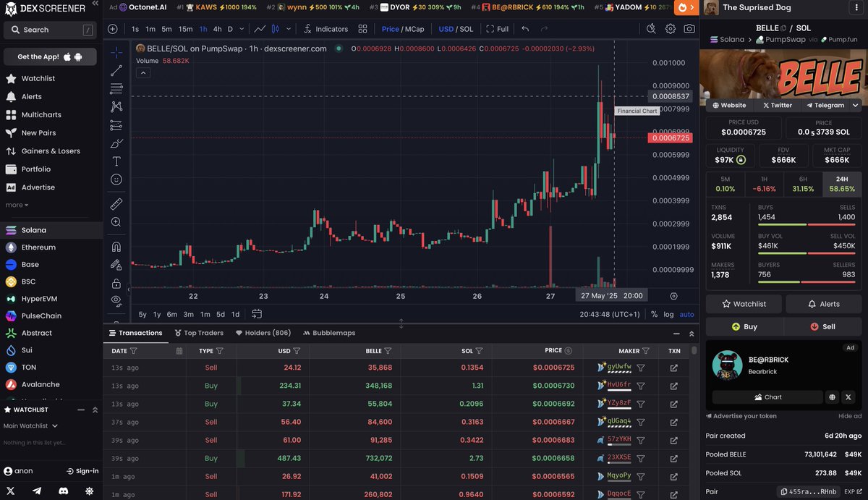Toggle auto scale on chart
The height and width of the screenshot is (500, 868).
(687, 315)
